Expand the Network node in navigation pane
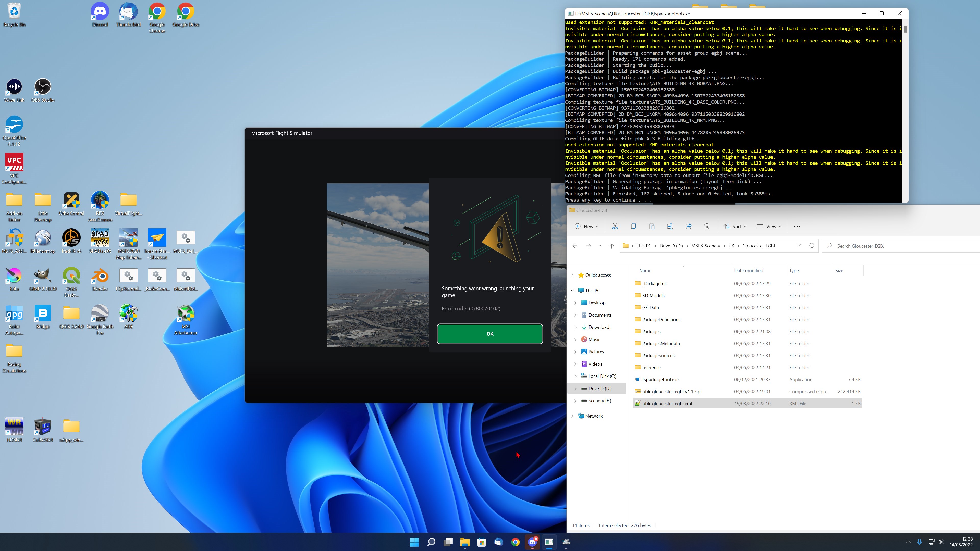 click(x=572, y=416)
